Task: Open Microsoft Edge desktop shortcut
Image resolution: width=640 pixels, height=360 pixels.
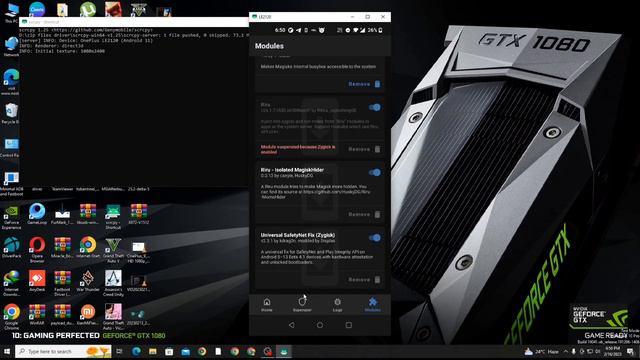Action: pos(11,82)
